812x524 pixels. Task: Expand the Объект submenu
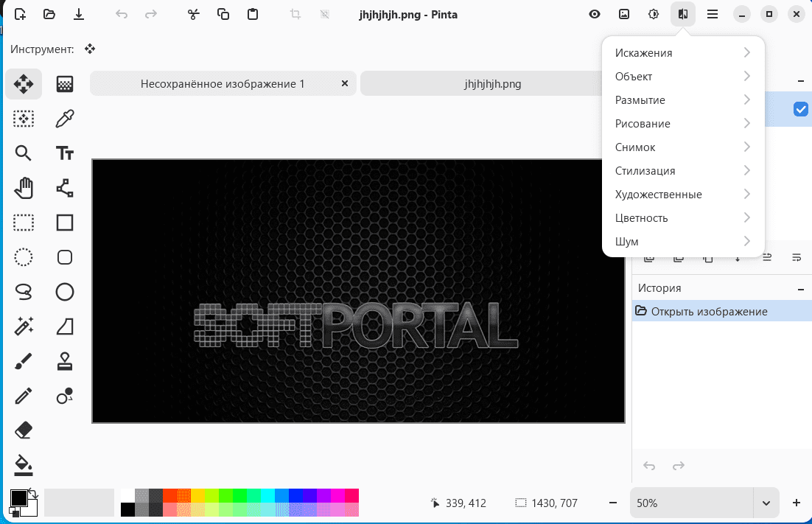[683, 77]
